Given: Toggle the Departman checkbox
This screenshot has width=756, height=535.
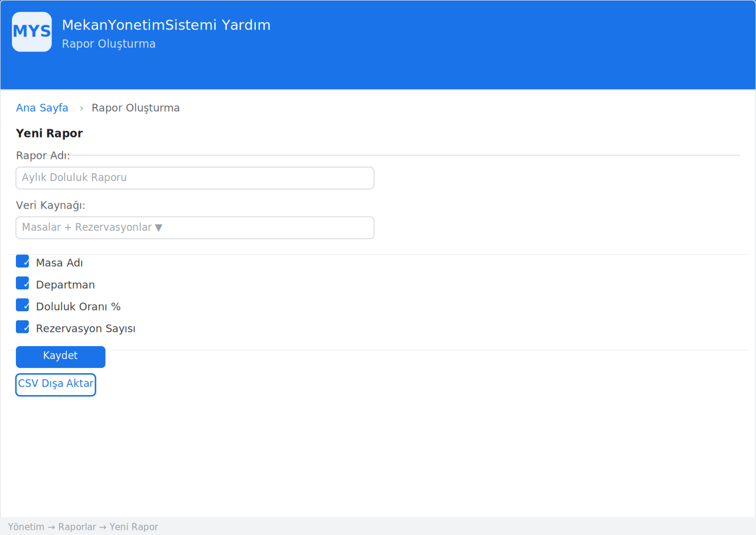Looking at the screenshot, I should (x=22, y=283).
